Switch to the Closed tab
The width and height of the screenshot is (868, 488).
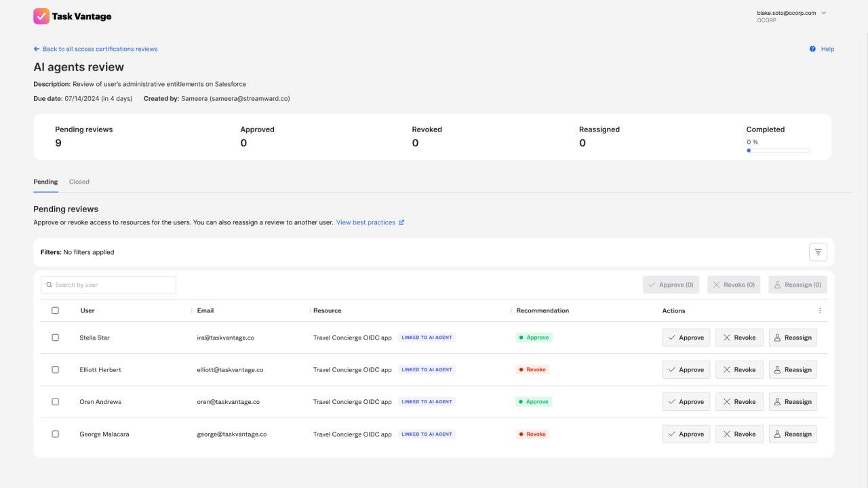pos(79,181)
